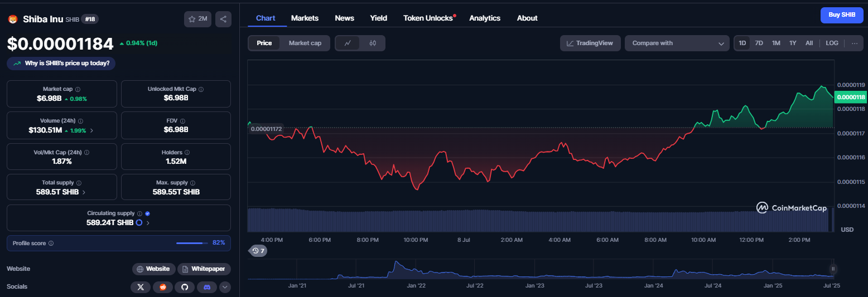The width and height of the screenshot is (868, 297).
Task: Switch chart to Market cap view
Action: tap(305, 43)
